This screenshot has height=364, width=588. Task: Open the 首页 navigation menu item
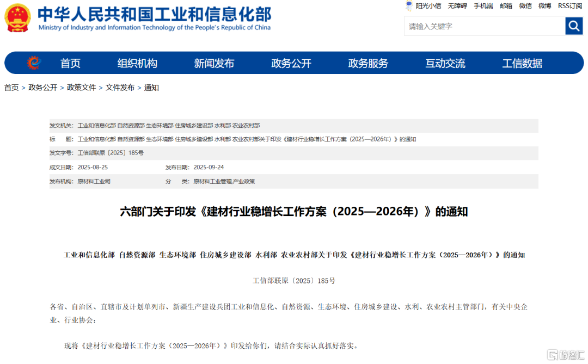70,63
